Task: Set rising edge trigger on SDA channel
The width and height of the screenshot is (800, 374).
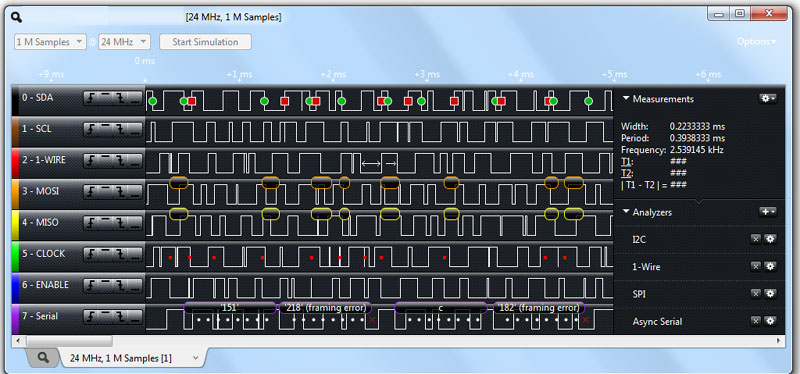Action: [x=91, y=98]
